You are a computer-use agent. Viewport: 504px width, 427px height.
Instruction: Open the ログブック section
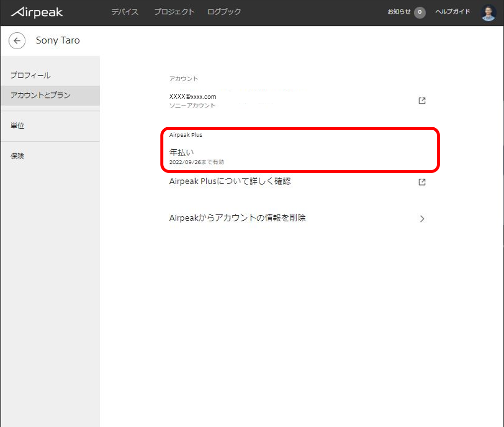click(224, 12)
